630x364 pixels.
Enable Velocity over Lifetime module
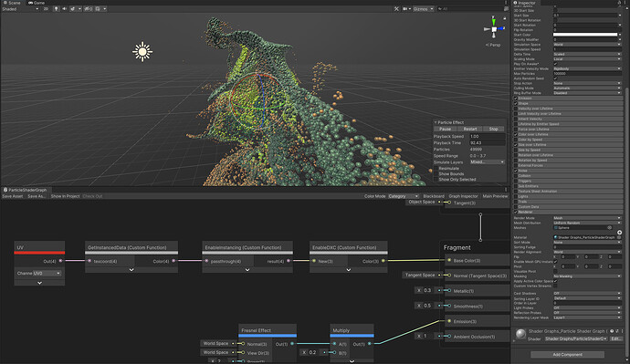pyautogui.click(x=516, y=109)
